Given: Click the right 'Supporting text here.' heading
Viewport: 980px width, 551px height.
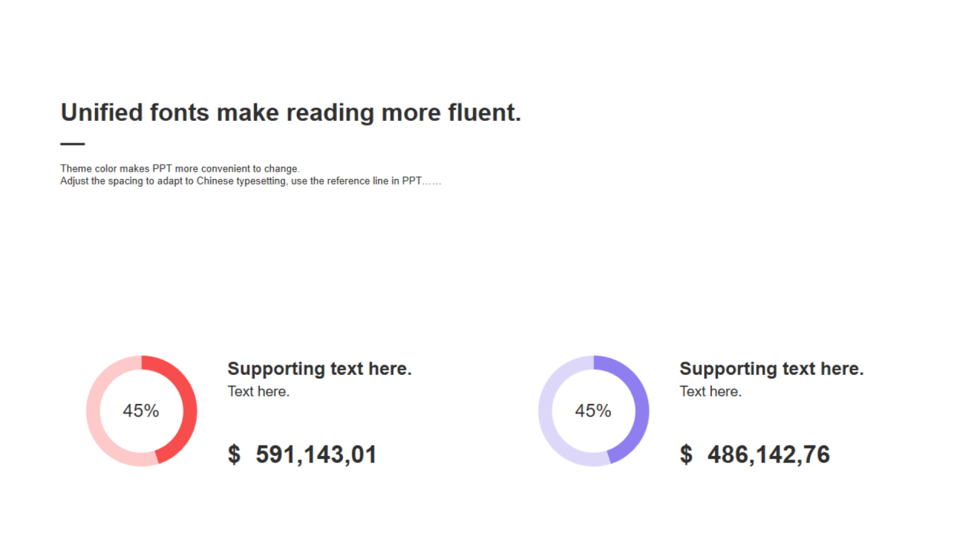Looking at the screenshot, I should [771, 369].
